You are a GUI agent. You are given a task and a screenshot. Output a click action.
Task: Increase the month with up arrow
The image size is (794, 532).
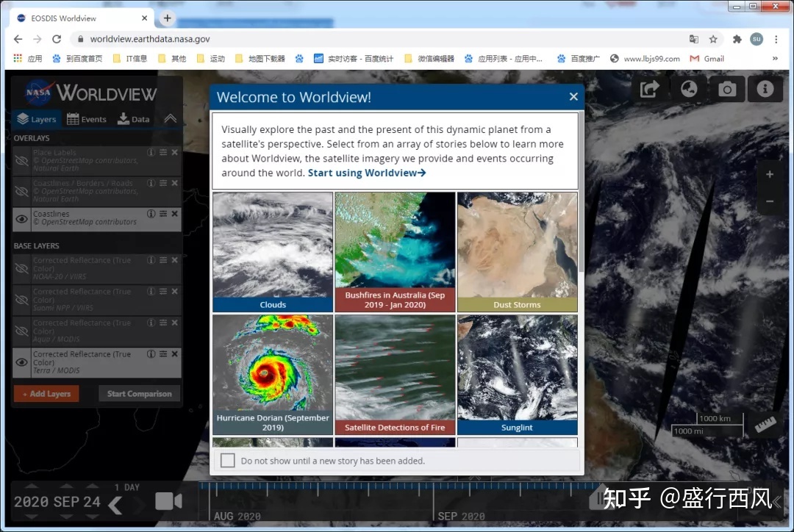click(x=66, y=486)
